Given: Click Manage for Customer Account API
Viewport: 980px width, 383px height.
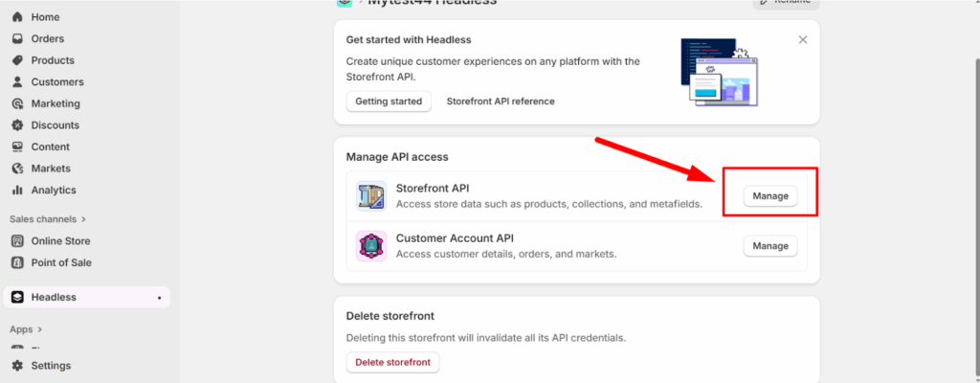Looking at the screenshot, I should (769, 246).
